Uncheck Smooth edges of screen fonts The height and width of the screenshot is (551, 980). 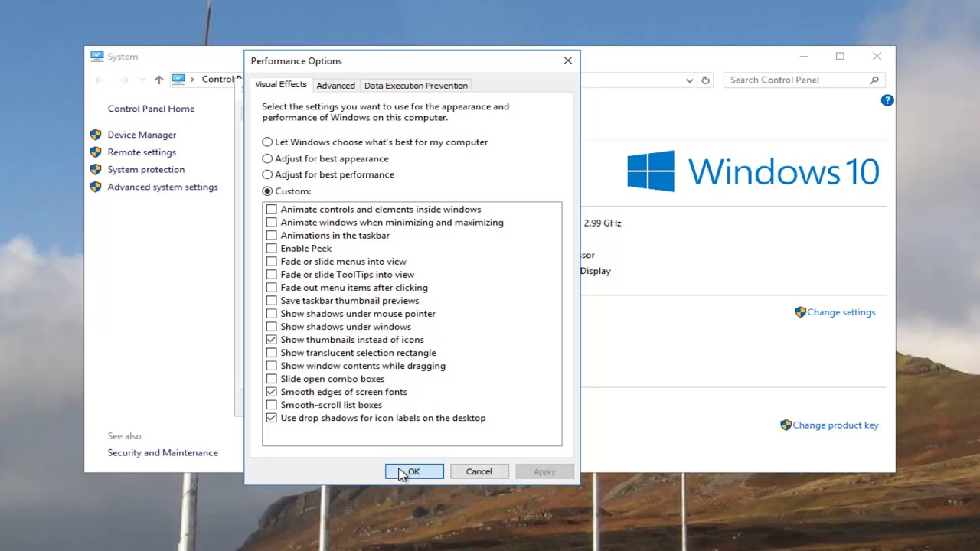coord(271,392)
